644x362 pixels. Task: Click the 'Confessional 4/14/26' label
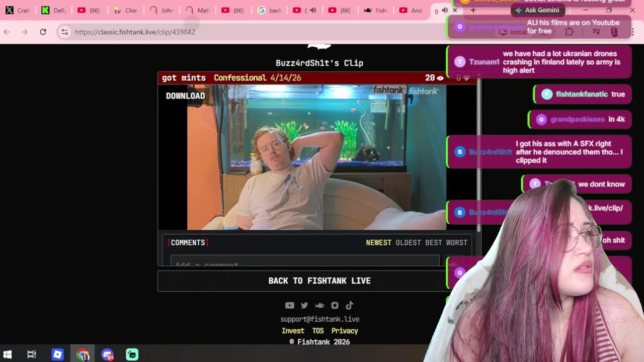(257, 78)
